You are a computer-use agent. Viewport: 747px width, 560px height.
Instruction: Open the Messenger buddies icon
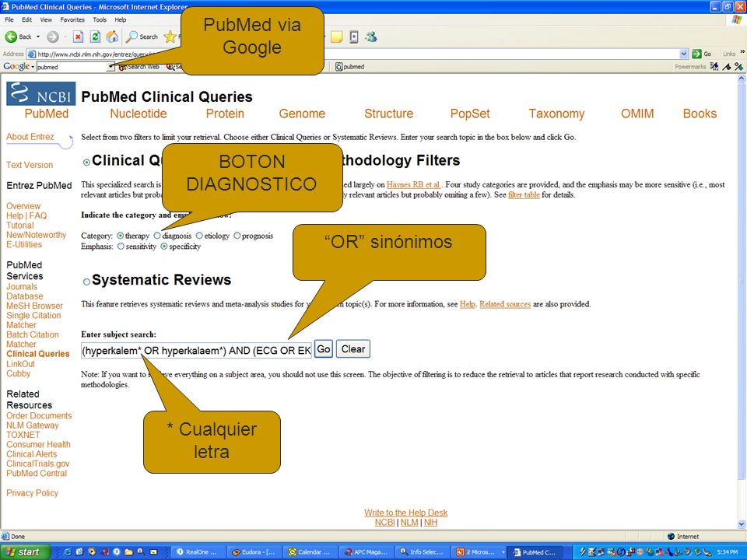coord(371,37)
